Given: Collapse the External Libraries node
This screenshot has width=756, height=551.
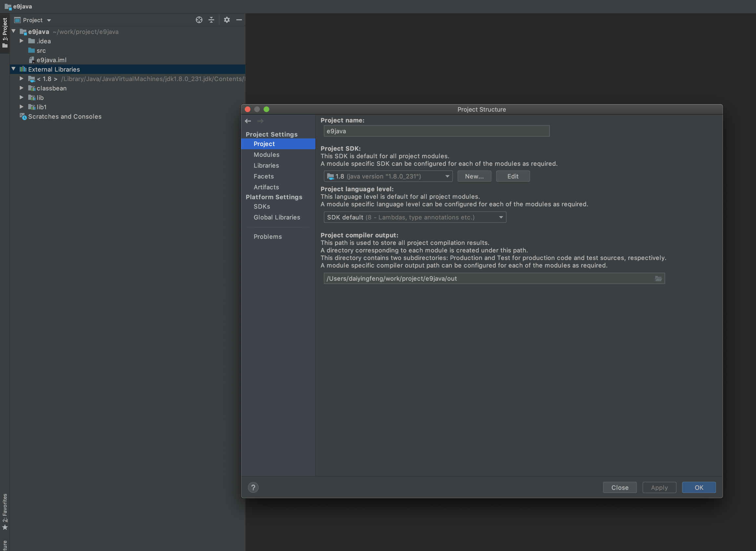Looking at the screenshot, I should [14, 69].
